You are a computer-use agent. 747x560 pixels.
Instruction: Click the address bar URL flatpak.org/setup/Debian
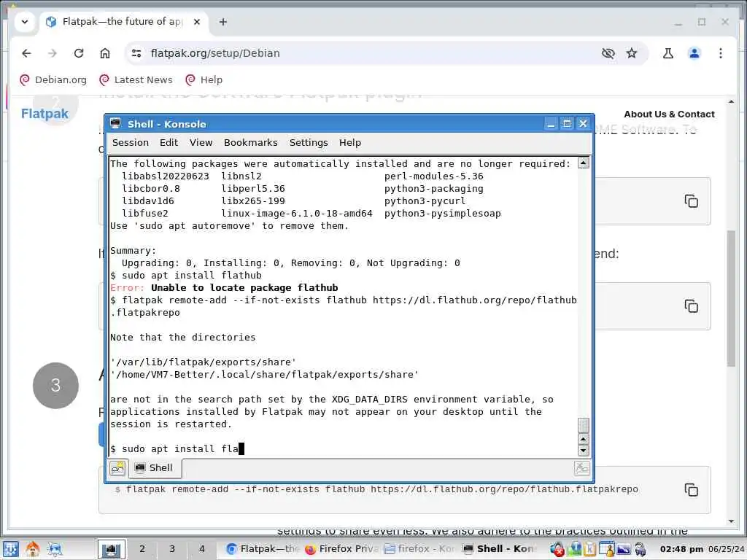tap(215, 53)
